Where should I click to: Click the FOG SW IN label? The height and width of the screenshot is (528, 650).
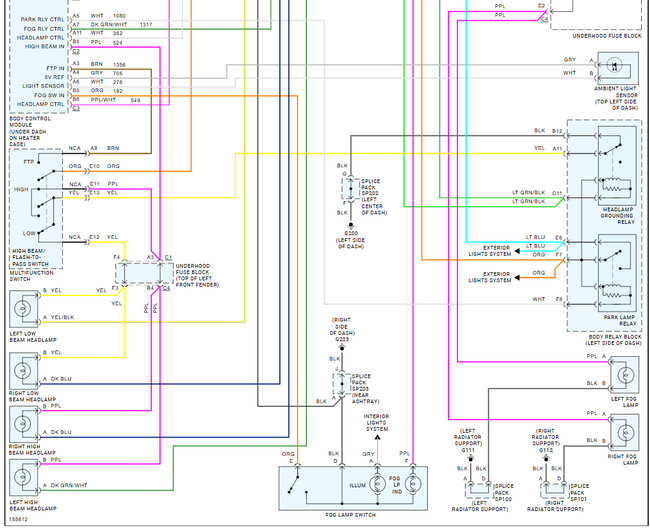(x=50, y=95)
